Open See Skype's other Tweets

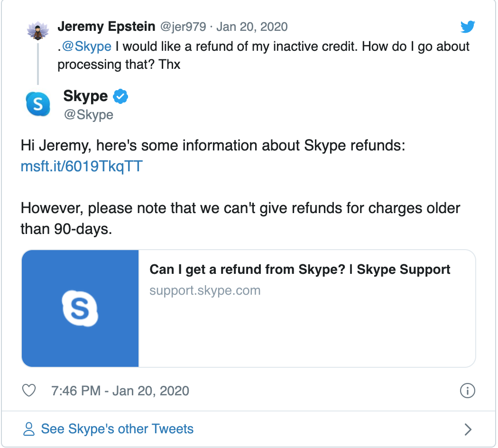click(x=117, y=429)
